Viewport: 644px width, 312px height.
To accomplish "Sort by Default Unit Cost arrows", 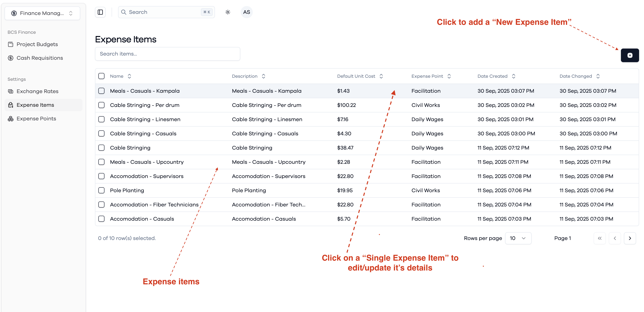I will coord(381,76).
